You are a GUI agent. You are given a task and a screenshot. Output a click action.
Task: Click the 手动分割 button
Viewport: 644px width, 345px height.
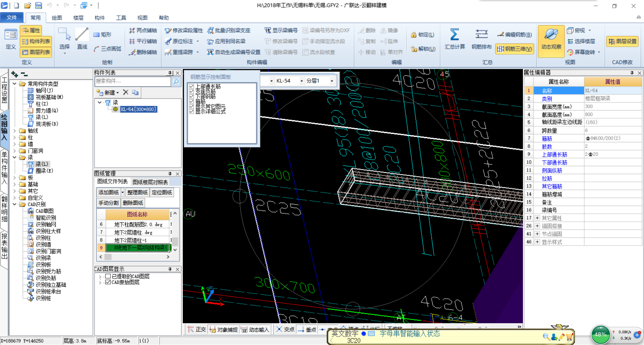pyautogui.click(x=109, y=203)
